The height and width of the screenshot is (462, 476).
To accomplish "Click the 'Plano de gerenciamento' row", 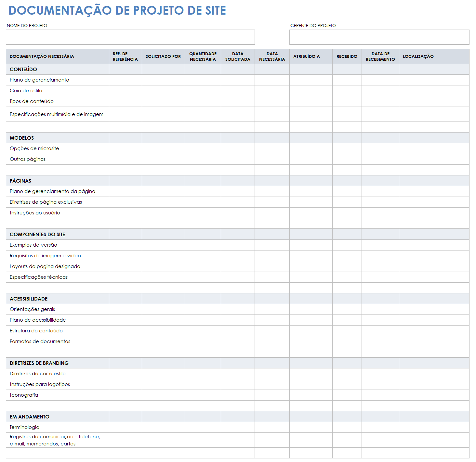I will (x=238, y=80).
